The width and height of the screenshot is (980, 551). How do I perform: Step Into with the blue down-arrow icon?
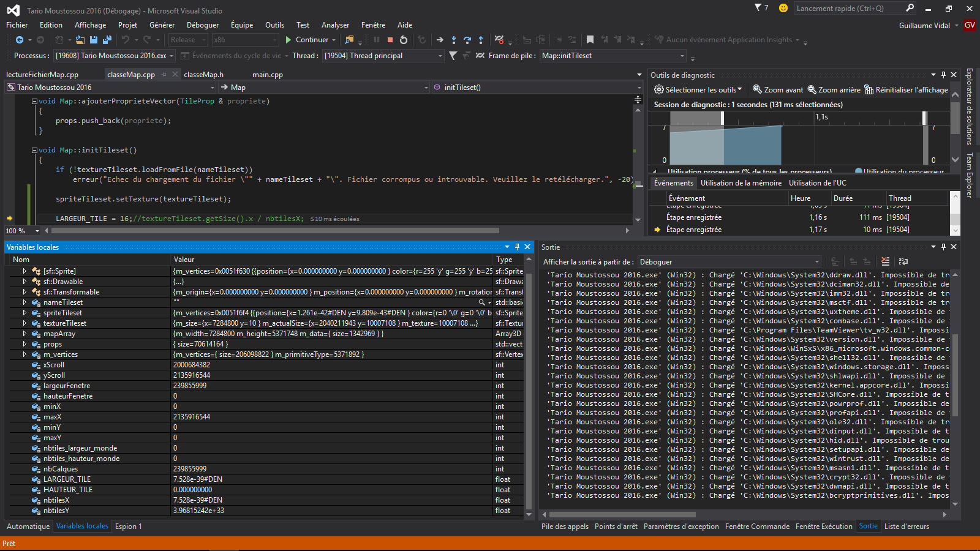tap(454, 40)
